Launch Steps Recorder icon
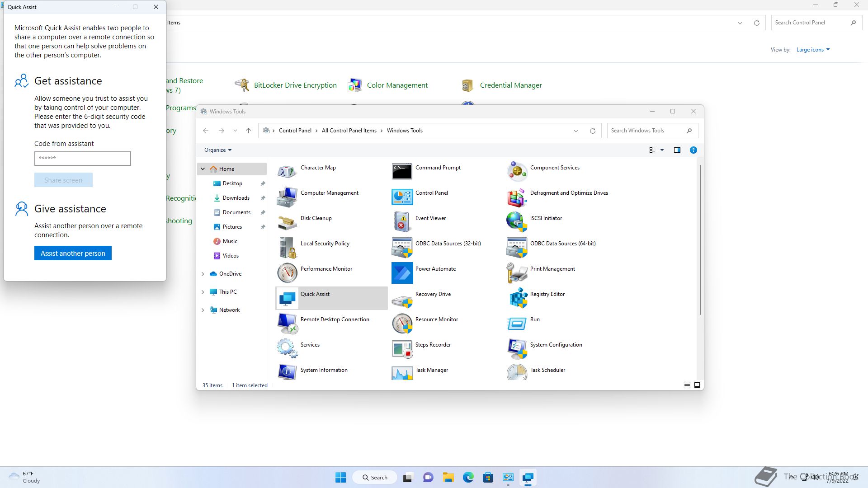 click(x=402, y=348)
